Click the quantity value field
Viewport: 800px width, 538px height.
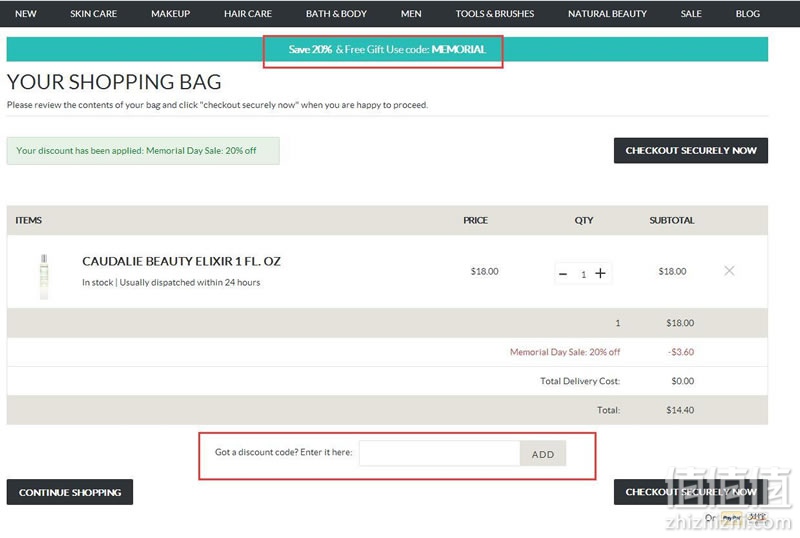[583, 275]
